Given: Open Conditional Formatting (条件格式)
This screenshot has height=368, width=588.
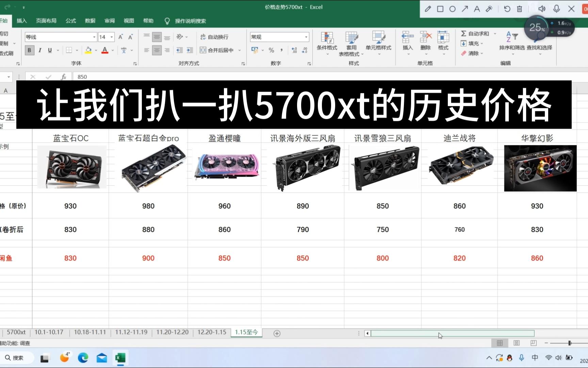Looking at the screenshot, I should [x=327, y=44].
